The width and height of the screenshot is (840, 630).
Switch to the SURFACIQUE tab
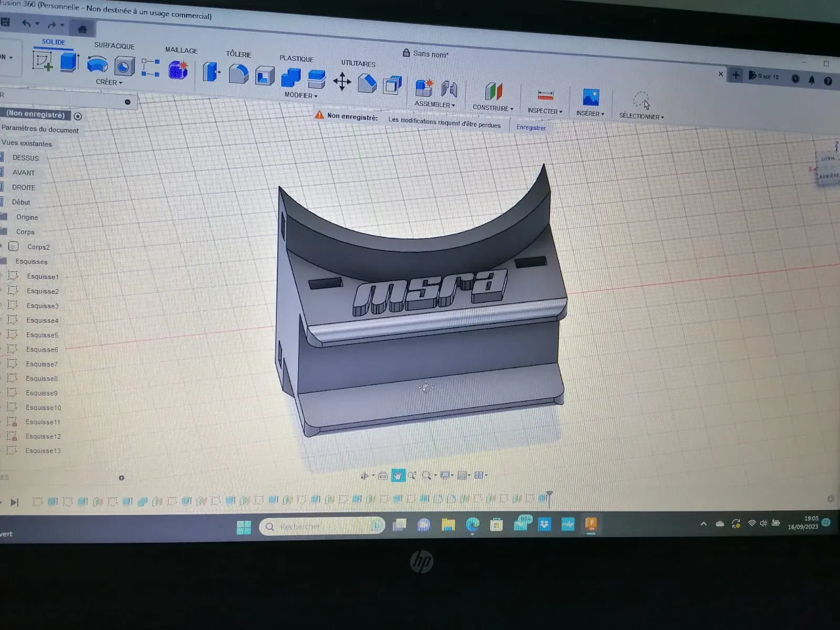[x=114, y=46]
